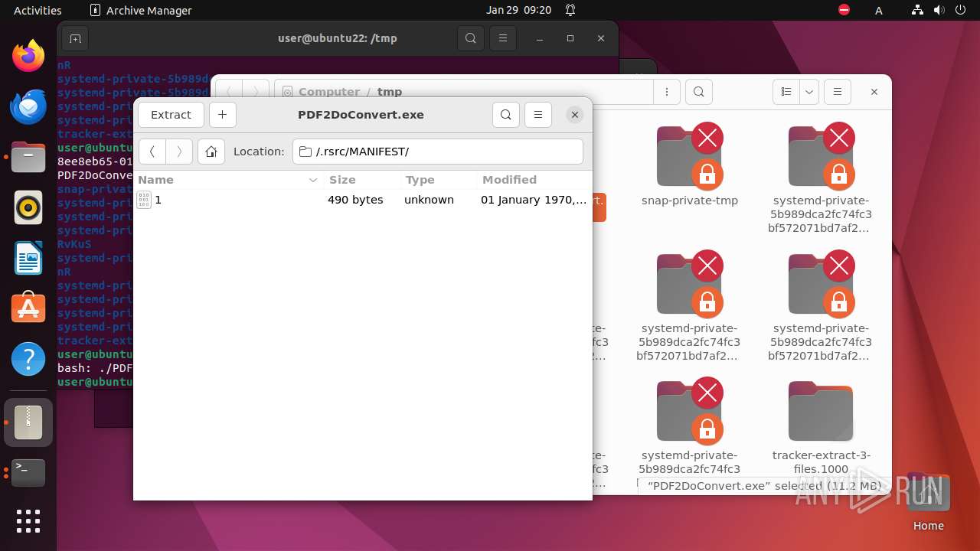
Task: Add files with the plus button
Action: tap(223, 115)
